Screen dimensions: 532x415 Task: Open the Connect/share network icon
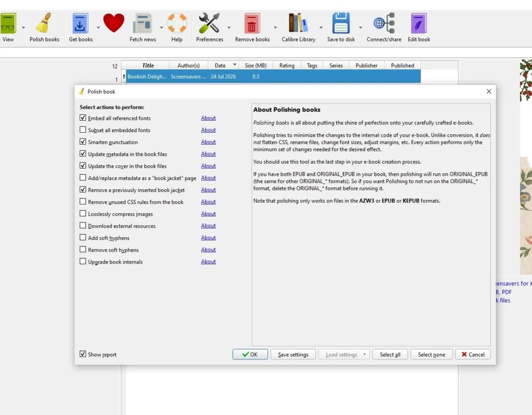pos(384,23)
